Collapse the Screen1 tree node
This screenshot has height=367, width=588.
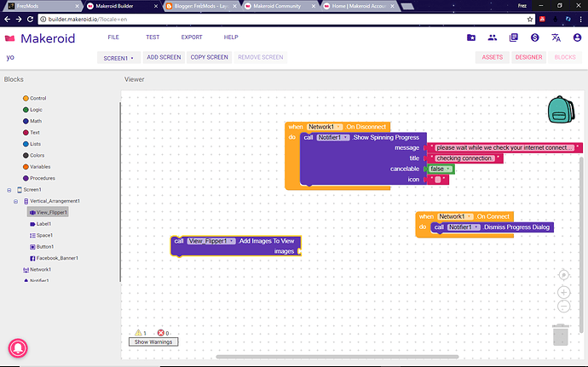(x=9, y=190)
